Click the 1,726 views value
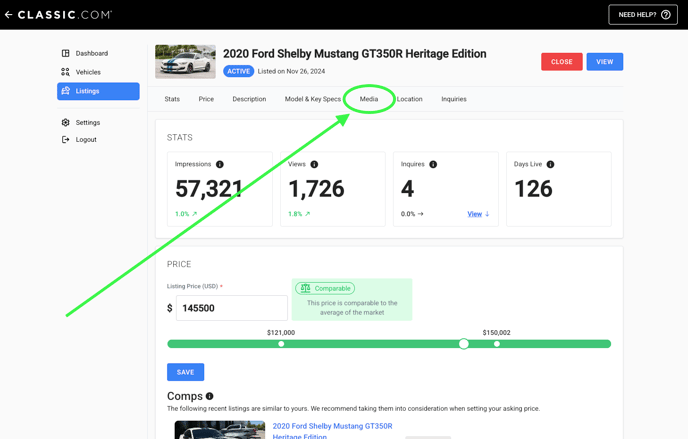 point(316,189)
